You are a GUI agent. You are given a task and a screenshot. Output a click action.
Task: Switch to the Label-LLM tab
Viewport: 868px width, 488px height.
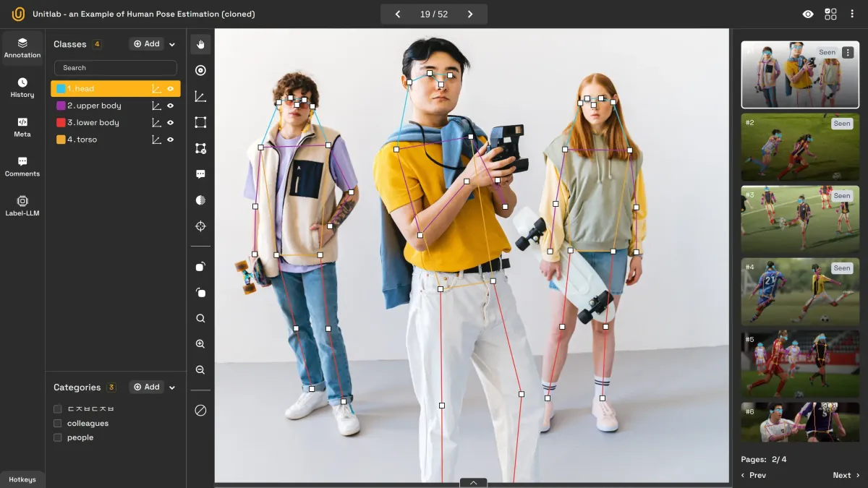pos(22,205)
